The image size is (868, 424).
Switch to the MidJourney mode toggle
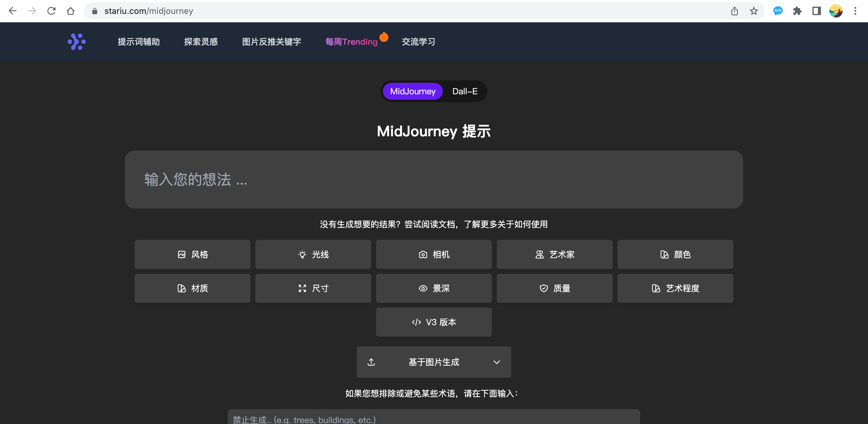tap(413, 91)
